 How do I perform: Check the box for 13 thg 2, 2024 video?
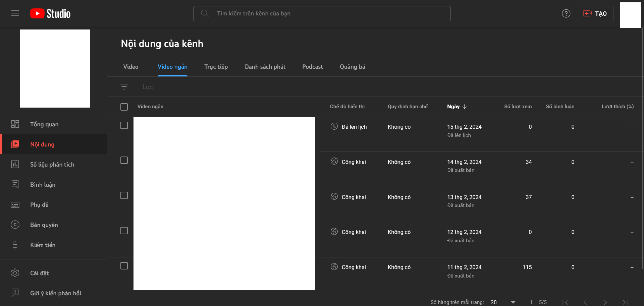point(124,195)
